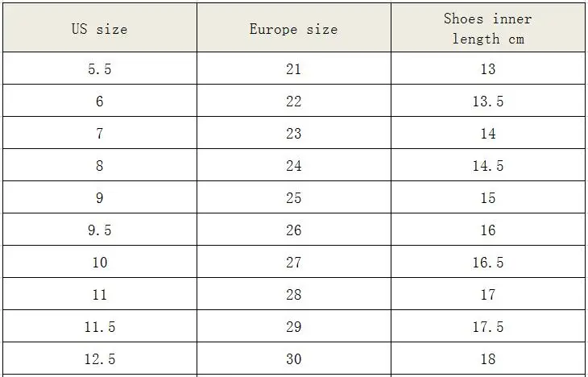Image resolution: width=588 pixels, height=377 pixels.
Task: Click the inner length 16.5 cell
Action: point(488,262)
